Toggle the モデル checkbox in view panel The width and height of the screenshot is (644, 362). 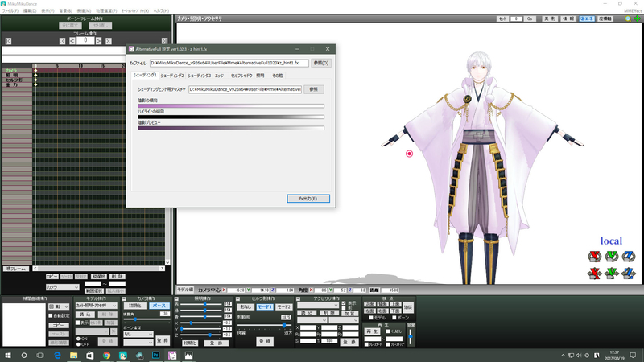pyautogui.click(x=371, y=318)
